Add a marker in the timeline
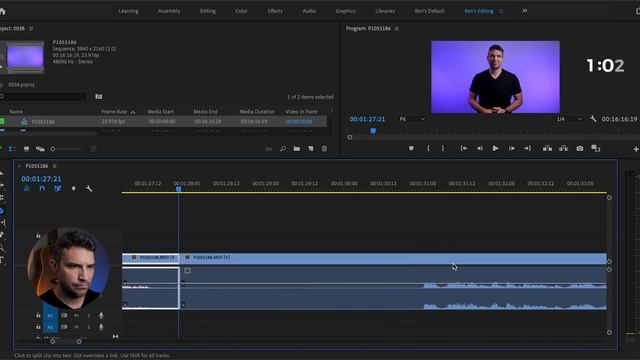The image size is (640, 360). click(x=73, y=189)
